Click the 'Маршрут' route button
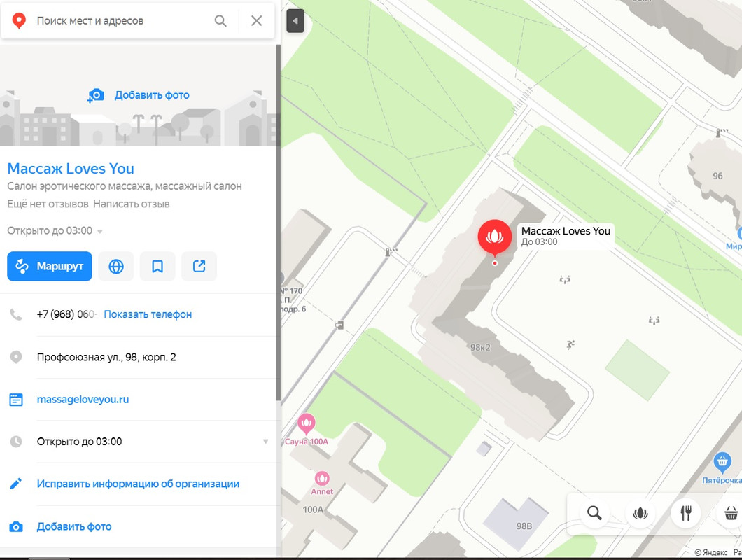Screen dimensions: 742x560 (x=50, y=267)
